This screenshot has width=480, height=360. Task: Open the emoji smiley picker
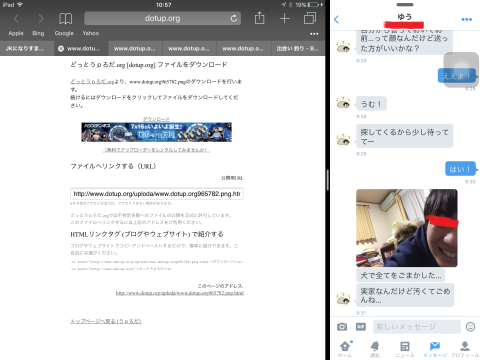click(470, 327)
